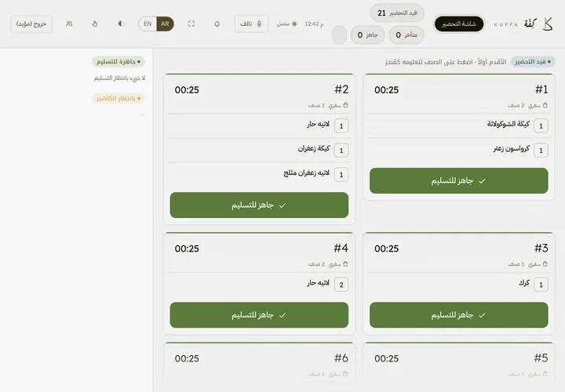Click quantity box 1 beside كرك
The height and width of the screenshot is (392, 565).
pos(541,285)
